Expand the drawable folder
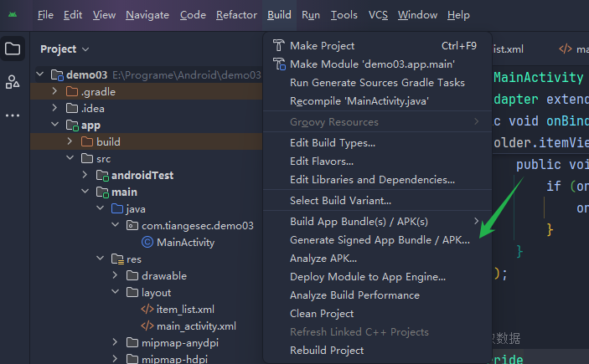Viewport: 589px width, 364px height. pos(115,275)
